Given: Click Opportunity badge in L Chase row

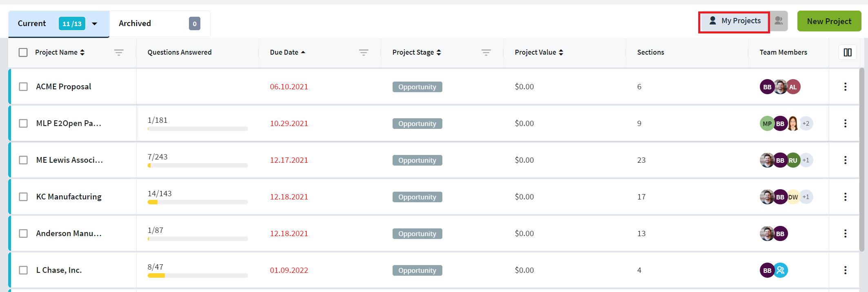Looking at the screenshot, I should coord(417,270).
